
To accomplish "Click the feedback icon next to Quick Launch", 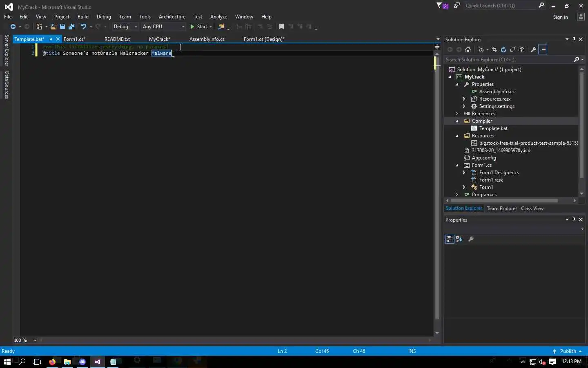I will click(457, 6).
